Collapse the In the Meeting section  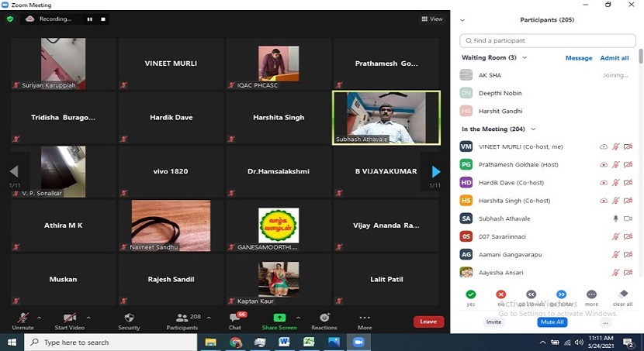[534, 129]
